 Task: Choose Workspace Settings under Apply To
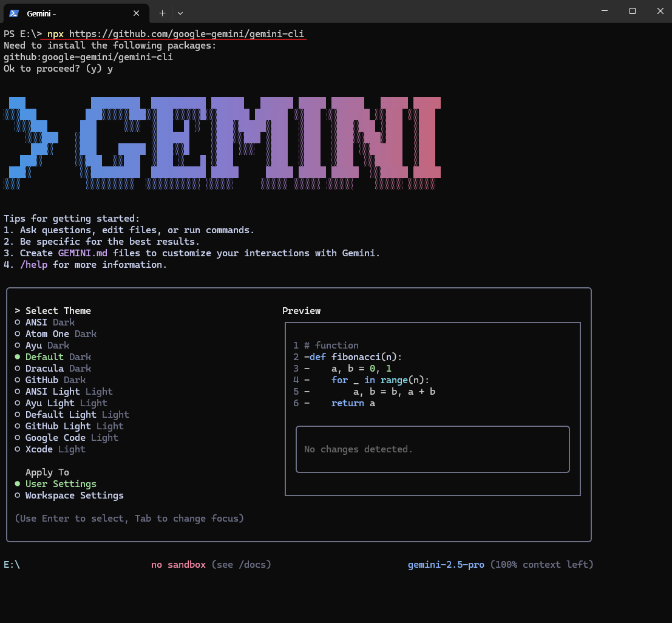click(x=69, y=495)
